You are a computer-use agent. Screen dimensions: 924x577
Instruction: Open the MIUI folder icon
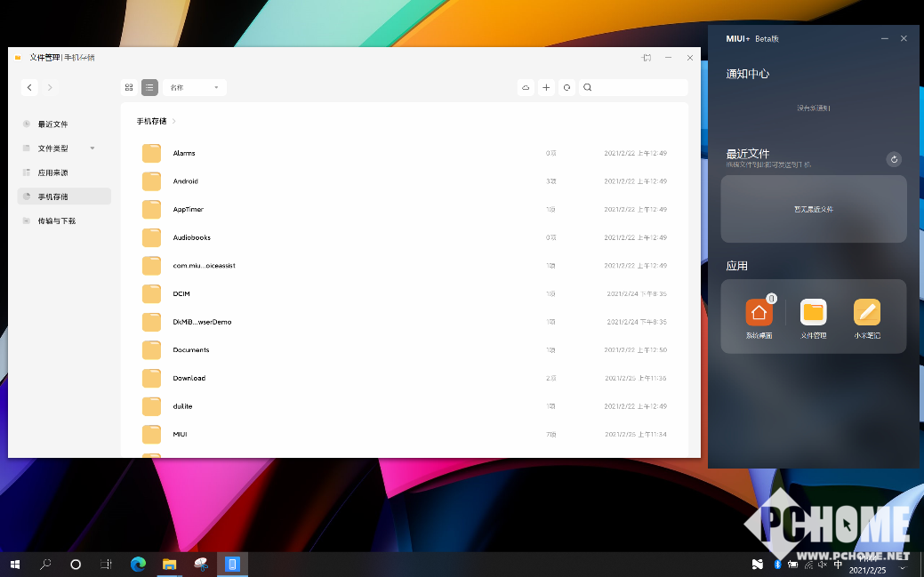click(151, 435)
